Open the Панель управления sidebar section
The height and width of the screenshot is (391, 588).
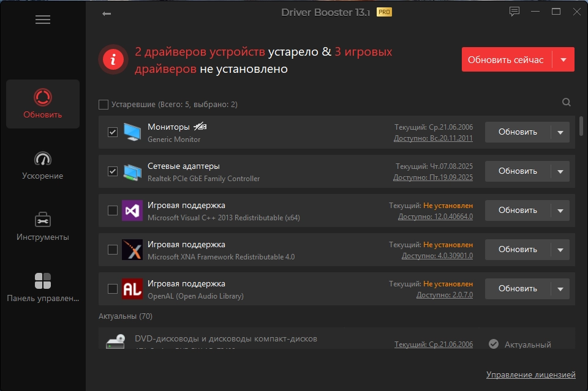click(x=43, y=288)
